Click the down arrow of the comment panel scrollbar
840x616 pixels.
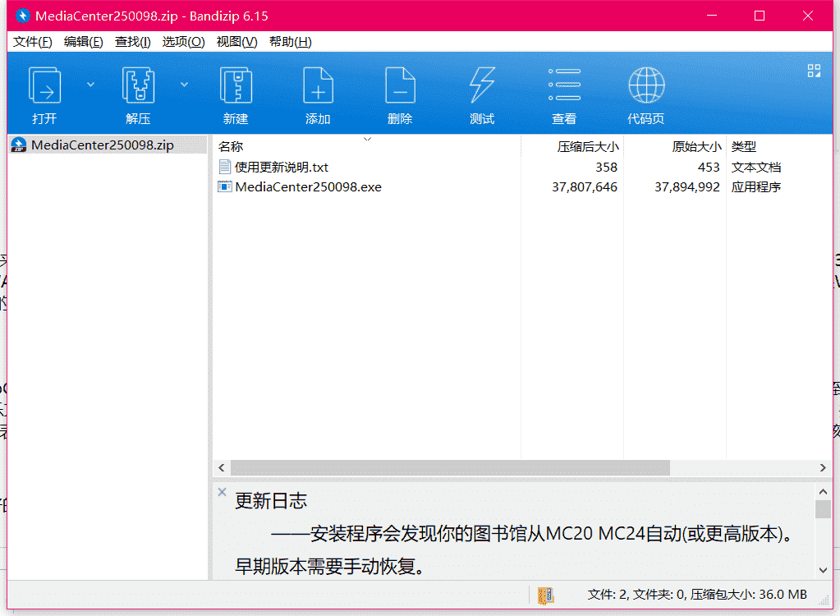point(823,571)
